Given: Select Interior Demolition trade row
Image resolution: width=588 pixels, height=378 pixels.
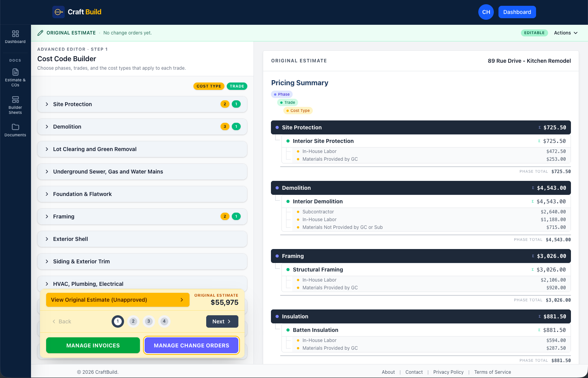Looking at the screenshot, I should tap(426, 201).
